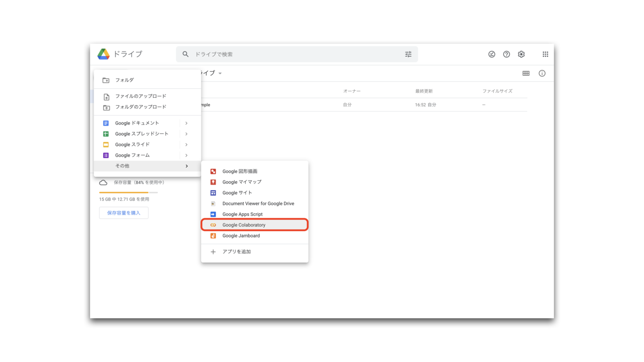Select その他 menu item
The image size is (644, 362).
point(148,166)
